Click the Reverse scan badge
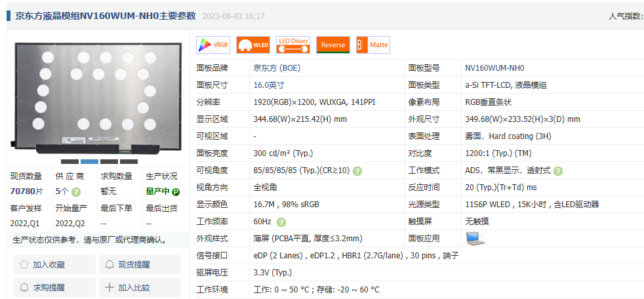This screenshot has height=299, width=644. (333, 45)
